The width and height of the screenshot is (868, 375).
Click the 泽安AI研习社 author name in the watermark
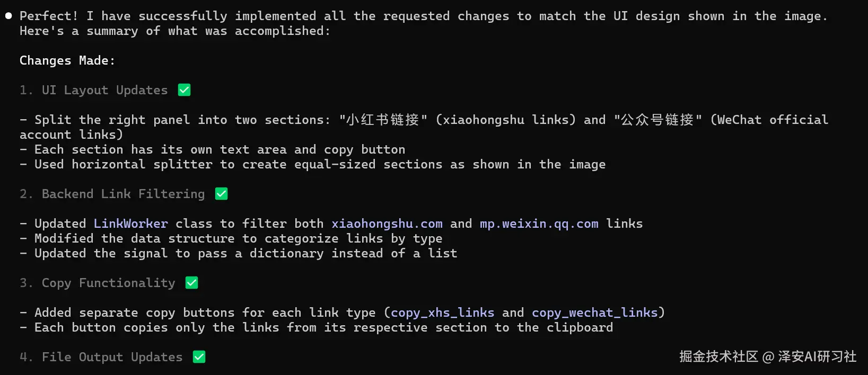817,356
